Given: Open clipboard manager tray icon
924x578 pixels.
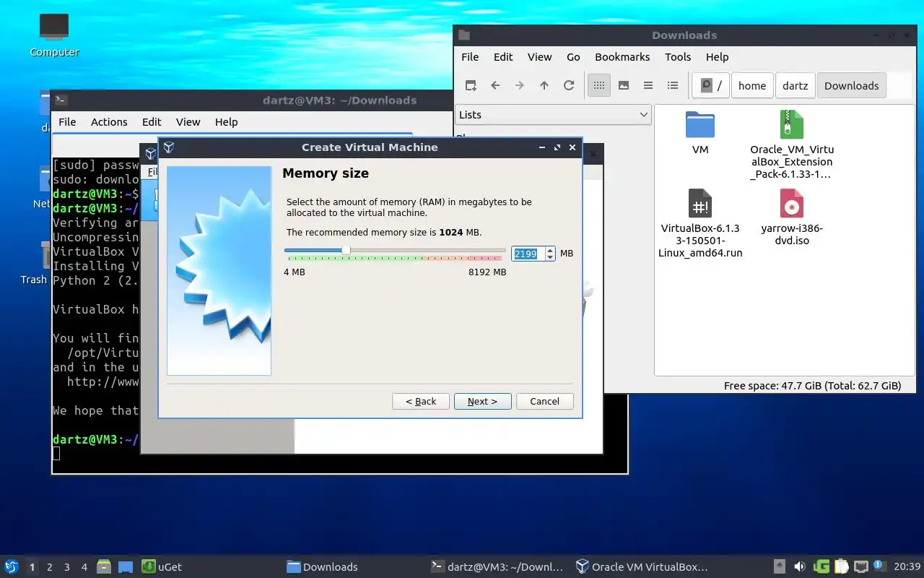Looking at the screenshot, I should click(841, 566).
